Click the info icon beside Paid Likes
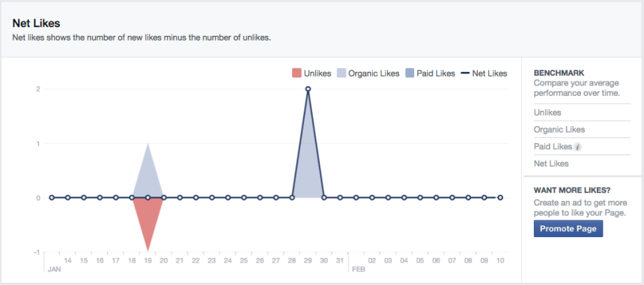Image resolution: width=644 pixels, height=285 pixels. (578, 147)
